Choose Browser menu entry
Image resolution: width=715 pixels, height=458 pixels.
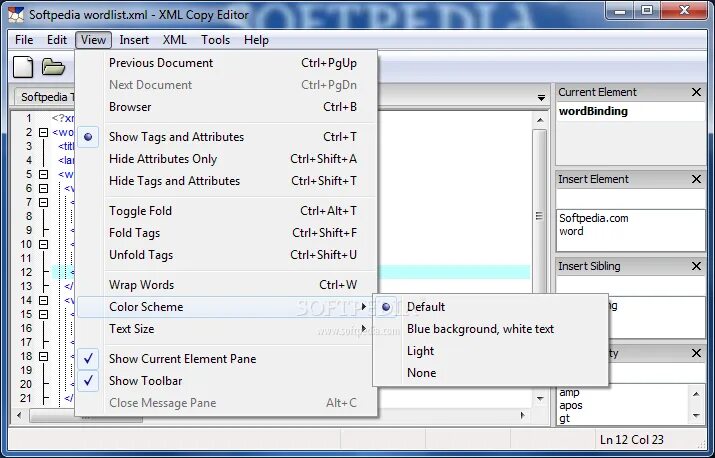pyautogui.click(x=227, y=107)
